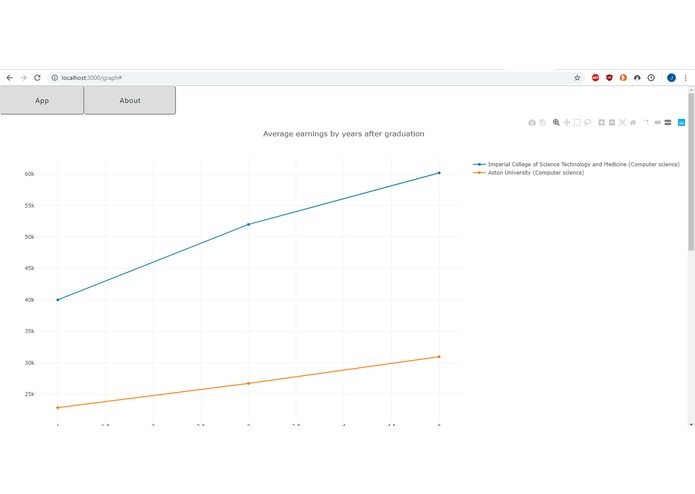Reload the page

pyautogui.click(x=37, y=78)
